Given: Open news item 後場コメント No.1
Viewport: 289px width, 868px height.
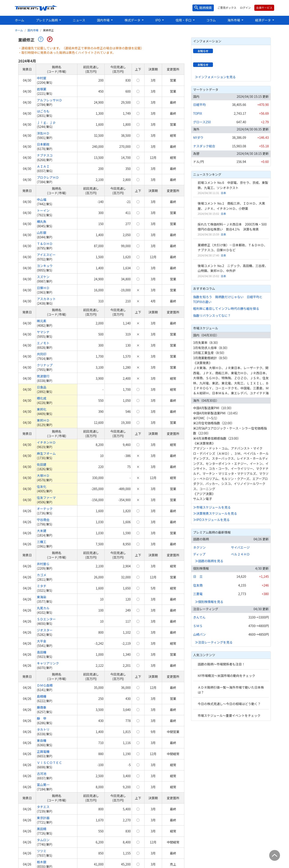Looking at the screenshot, I should [231, 206].
